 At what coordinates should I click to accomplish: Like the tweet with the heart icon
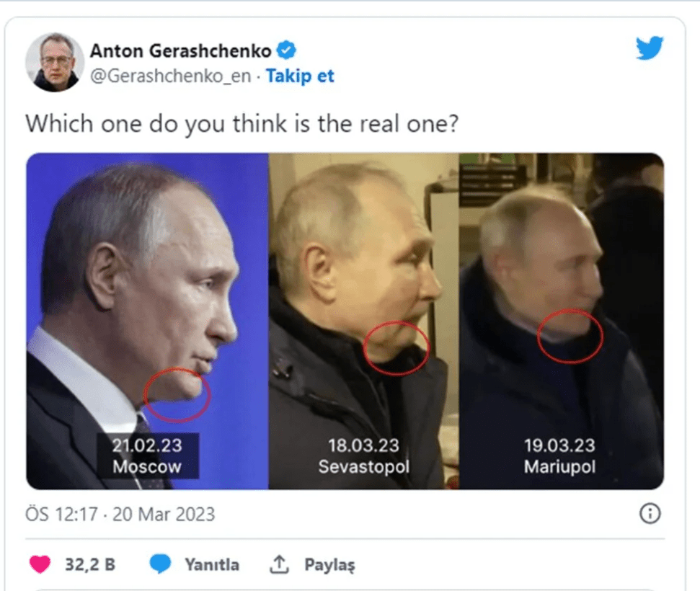[x=40, y=564]
